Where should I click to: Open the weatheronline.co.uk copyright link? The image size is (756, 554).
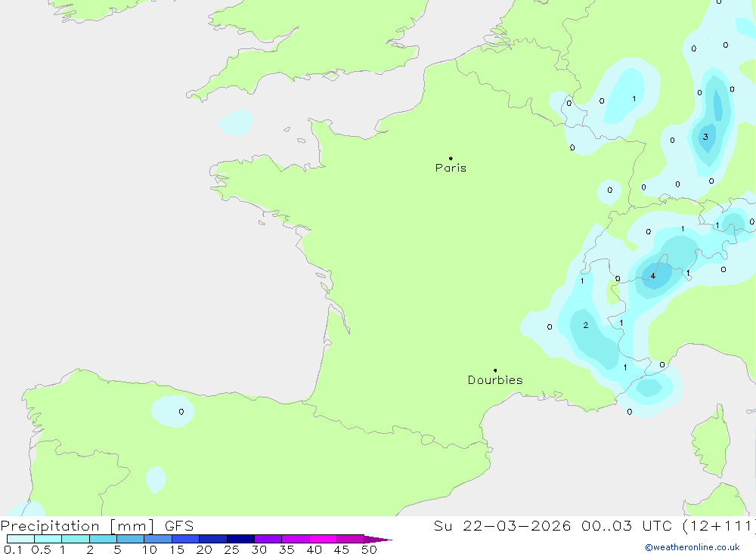pos(692,547)
